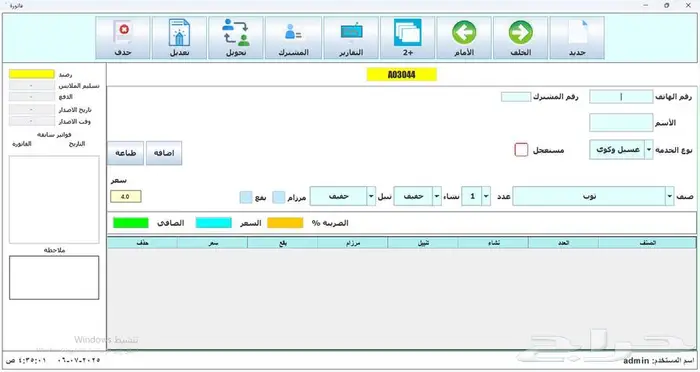Focus the رقم الهاتف phone number field
Viewport: 700px width, 372px height.
click(621, 96)
